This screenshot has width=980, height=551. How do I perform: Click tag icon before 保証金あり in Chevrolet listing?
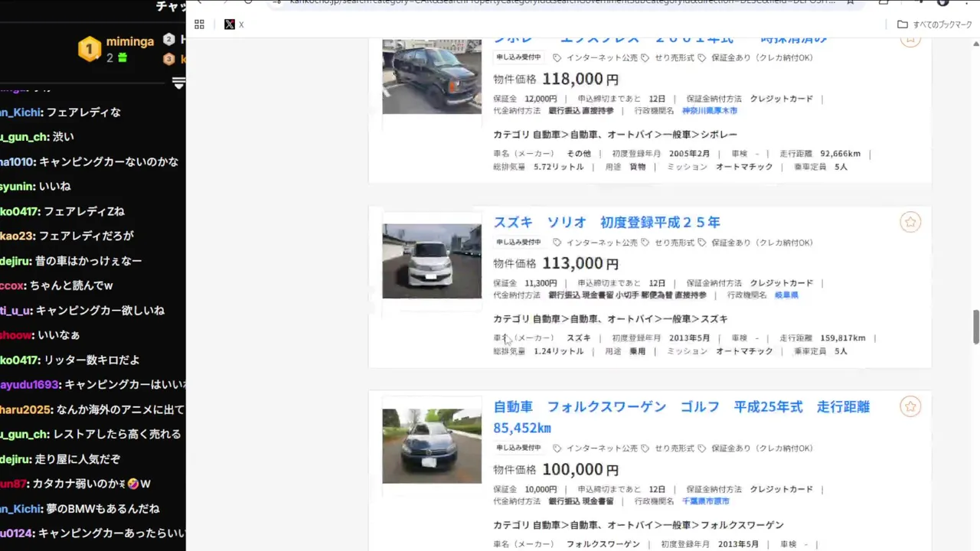702,58
